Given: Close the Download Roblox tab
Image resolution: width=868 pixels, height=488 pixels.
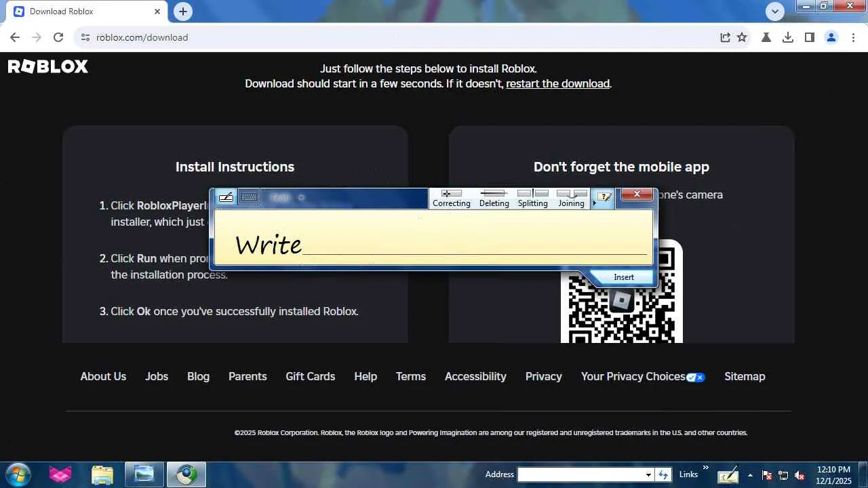Looking at the screenshot, I should pyautogui.click(x=157, y=12).
